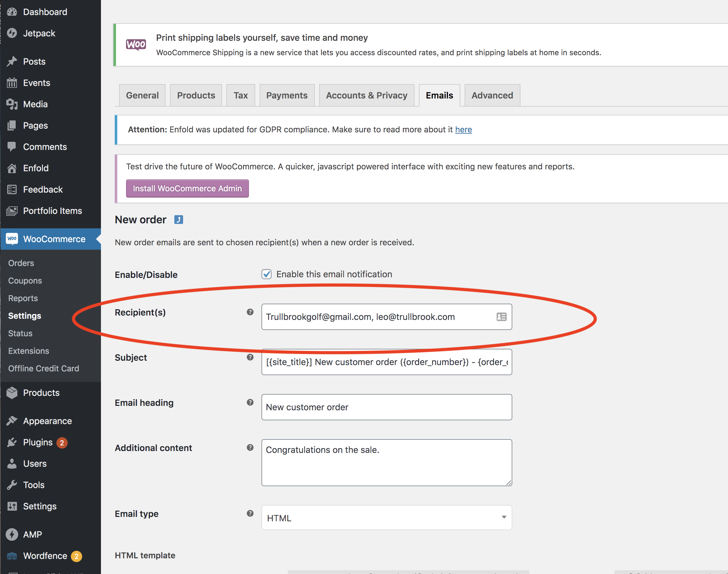Click the Plugins update count badge
Image resolution: width=728 pixels, height=574 pixels.
tap(62, 443)
